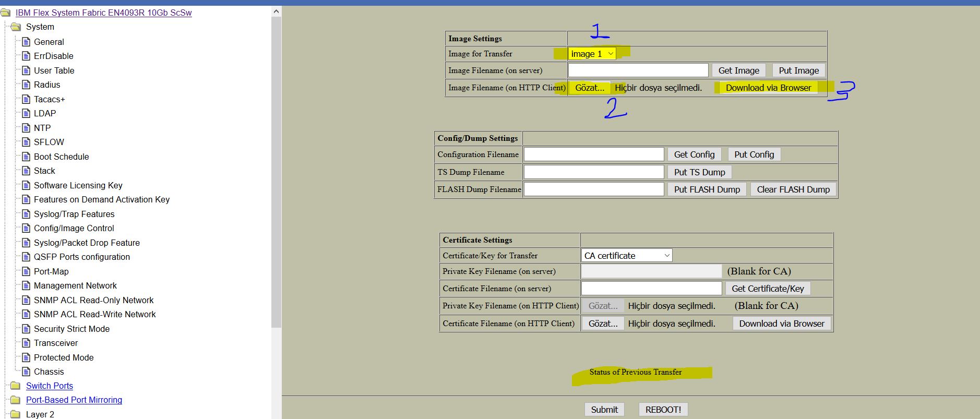980x419 pixels.
Task: Open the Certificate/Key for Transfer dropdown
Action: pyautogui.click(x=627, y=256)
